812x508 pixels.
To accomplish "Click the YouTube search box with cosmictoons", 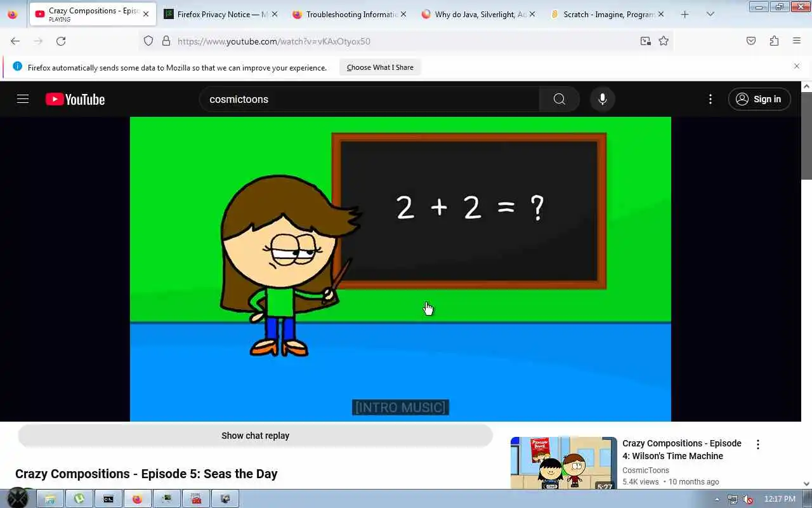I will pyautogui.click(x=369, y=99).
